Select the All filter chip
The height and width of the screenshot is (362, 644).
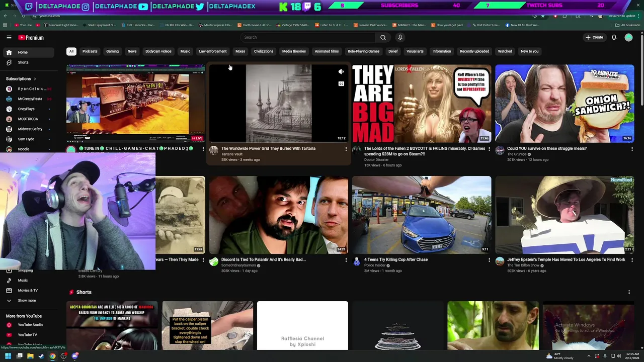point(71,51)
